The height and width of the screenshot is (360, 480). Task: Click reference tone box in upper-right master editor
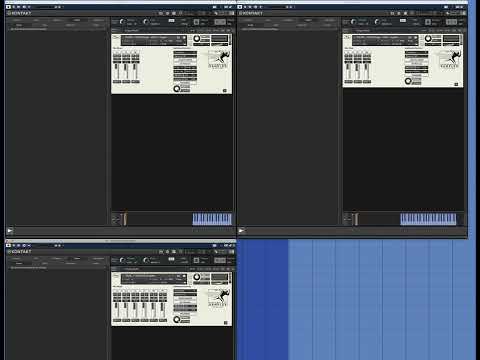(452, 22)
